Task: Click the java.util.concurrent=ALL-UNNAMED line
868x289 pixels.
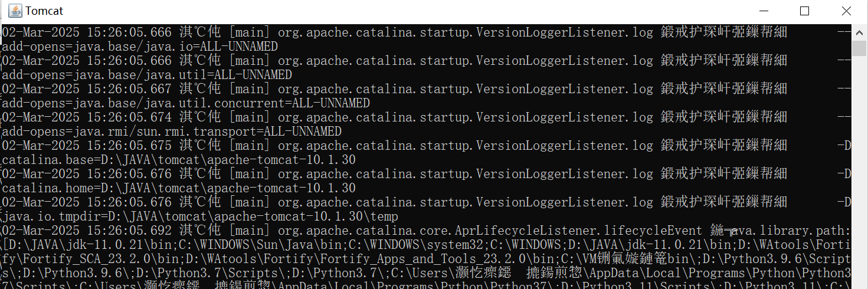Action: point(186,103)
